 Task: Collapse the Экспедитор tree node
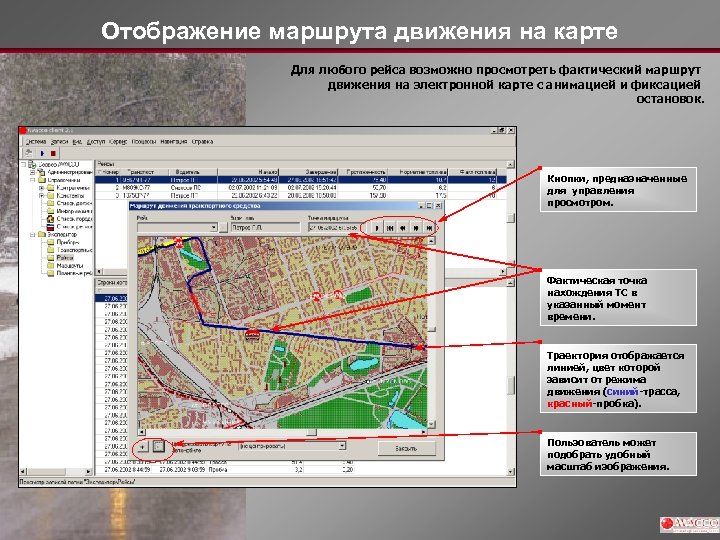pyautogui.click(x=33, y=235)
